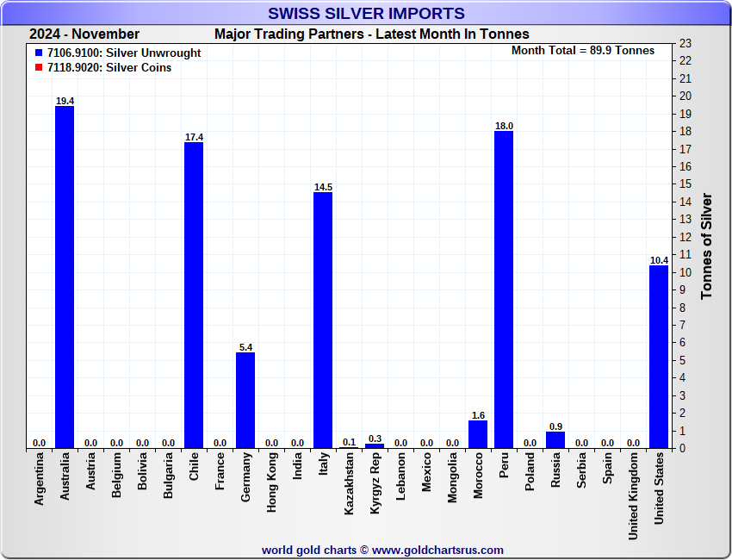
Task: Click the Belgium axis label
Action: (x=116, y=475)
